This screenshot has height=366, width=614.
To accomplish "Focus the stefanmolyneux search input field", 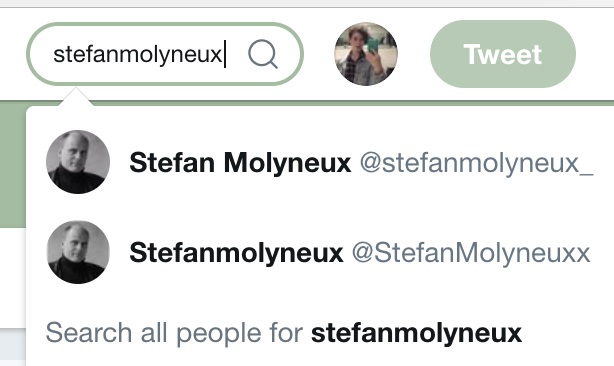I will click(x=165, y=54).
